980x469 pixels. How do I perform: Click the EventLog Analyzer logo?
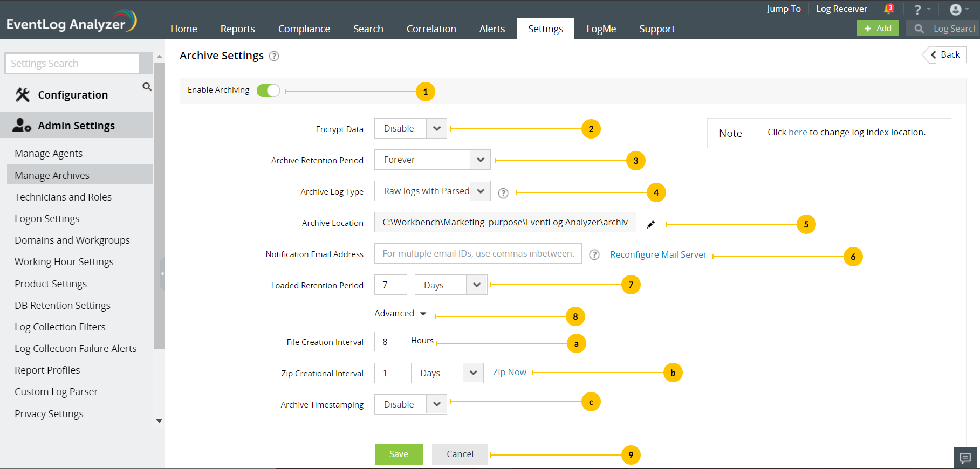72,21
